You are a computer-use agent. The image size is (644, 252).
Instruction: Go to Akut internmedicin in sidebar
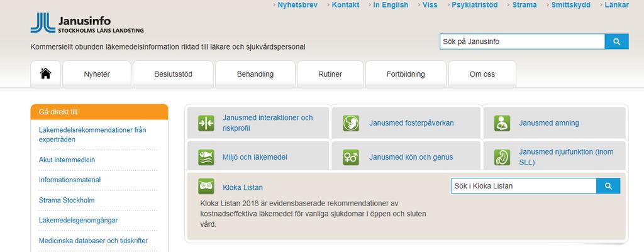[67, 160]
